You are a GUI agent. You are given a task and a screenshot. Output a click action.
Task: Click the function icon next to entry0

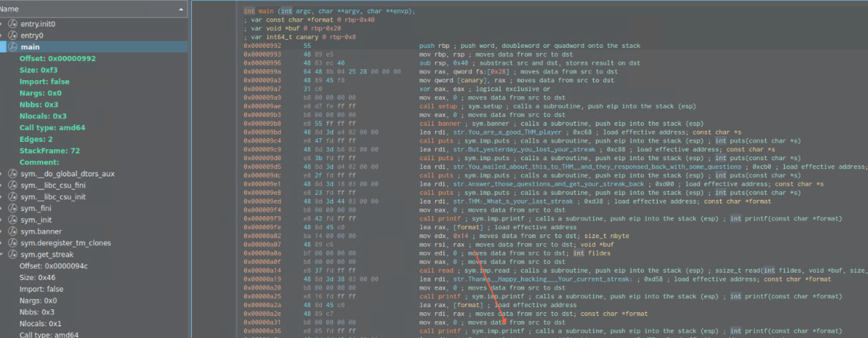click(12, 35)
